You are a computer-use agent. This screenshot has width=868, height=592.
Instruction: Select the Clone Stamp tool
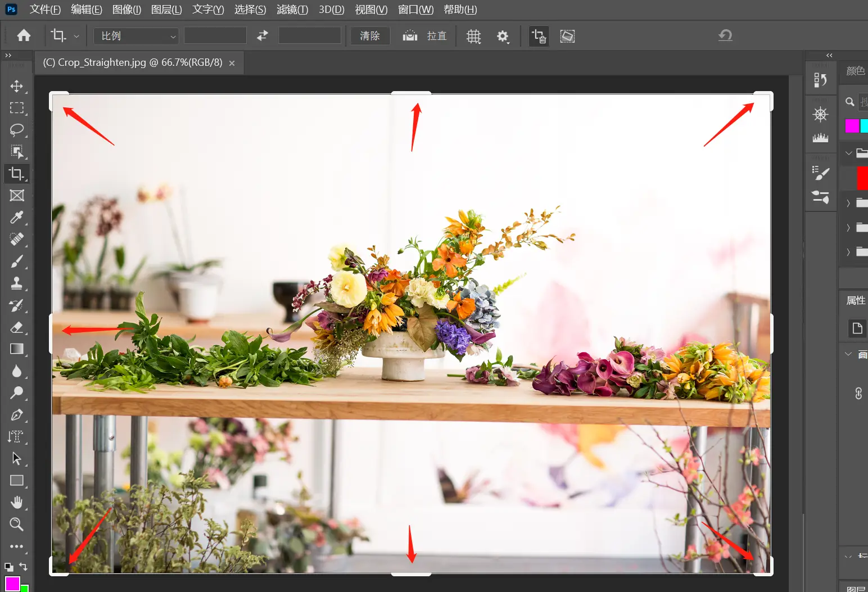point(17,283)
